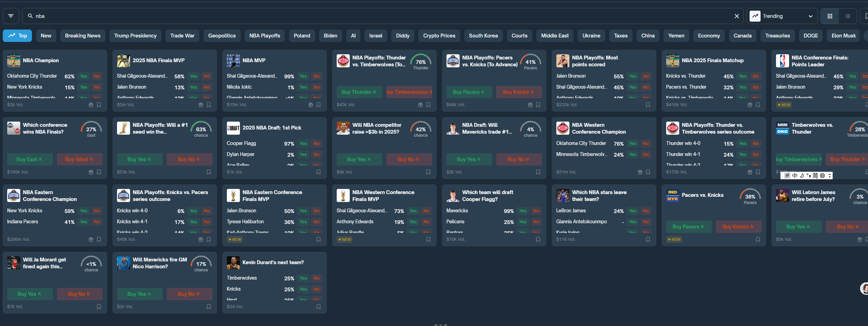The image size is (868, 326).
Task: Click No for Timberwolves in Kevin Durant's next team
Action: point(316,278)
